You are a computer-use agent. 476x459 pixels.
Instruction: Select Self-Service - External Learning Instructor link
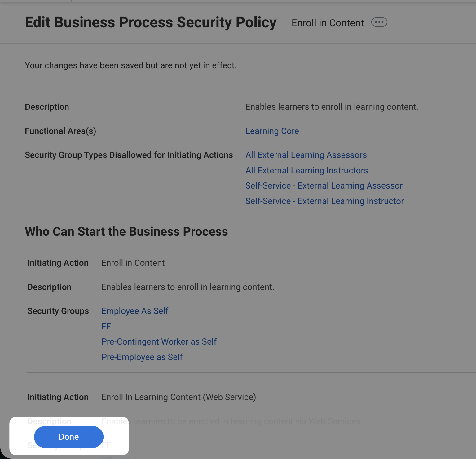click(x=324, y=201)
